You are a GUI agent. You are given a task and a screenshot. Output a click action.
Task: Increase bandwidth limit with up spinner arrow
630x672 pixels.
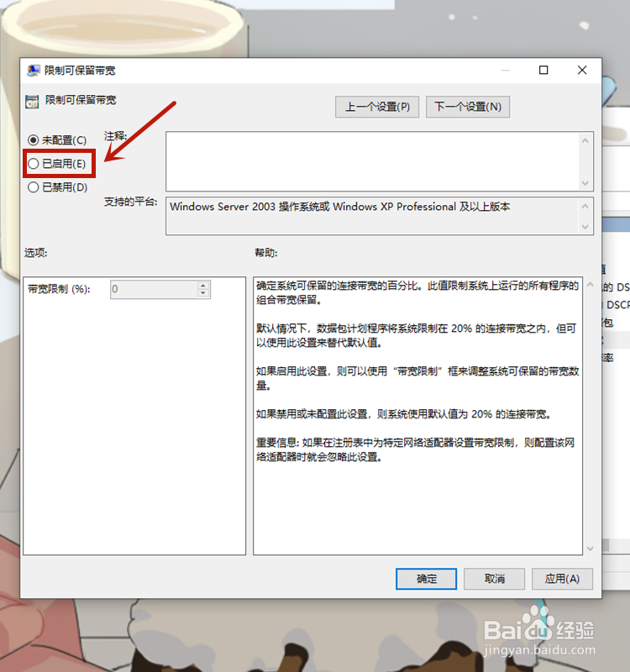point(203,285)
